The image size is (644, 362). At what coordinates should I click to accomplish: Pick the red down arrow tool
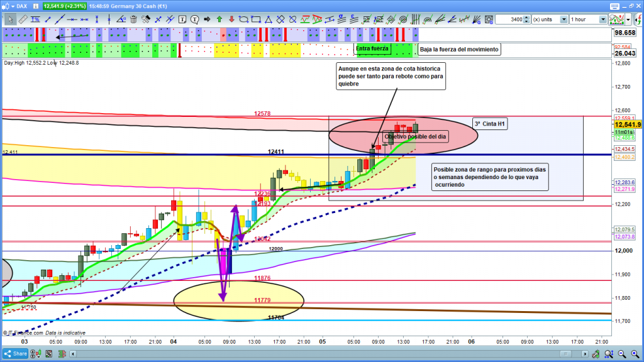point(231,19)
